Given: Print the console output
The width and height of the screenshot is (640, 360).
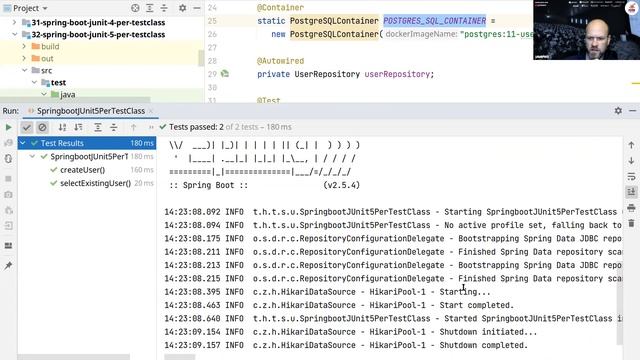Looking at the screenshot, I should click(x=631, y=208).
